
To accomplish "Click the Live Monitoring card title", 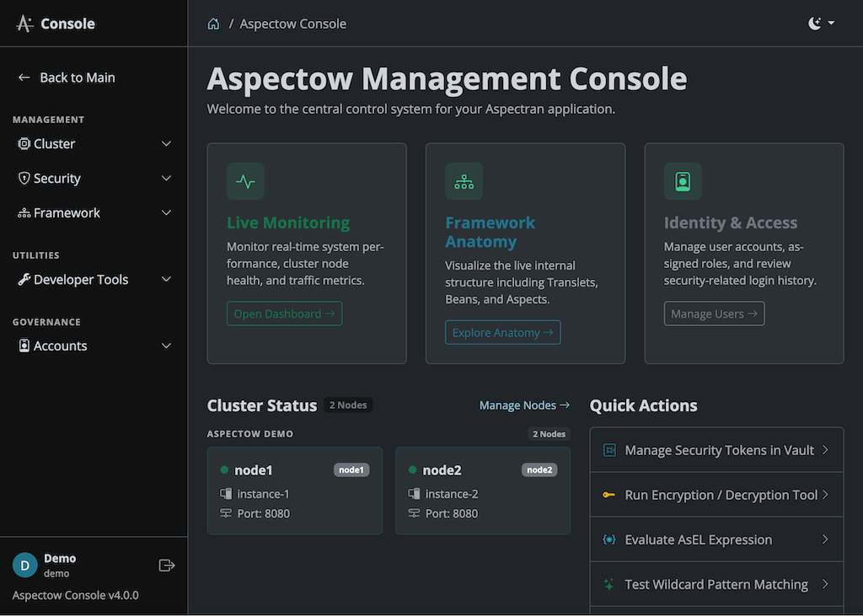I will tap(288, 223).
